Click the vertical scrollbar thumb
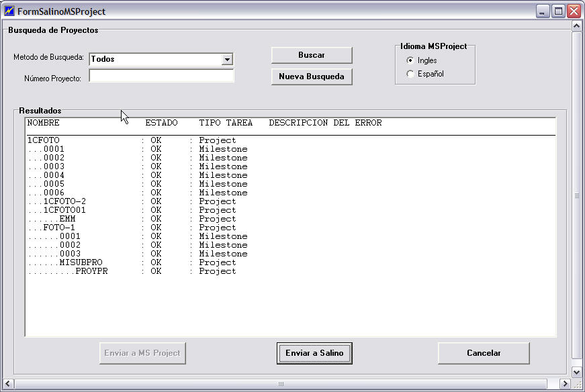 (x=576, y=195)
